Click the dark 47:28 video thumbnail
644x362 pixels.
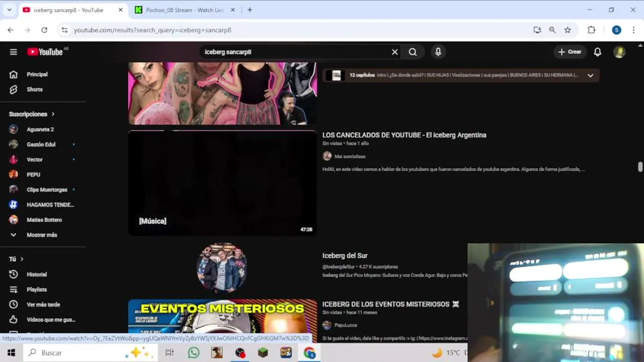click(x=222, y=183)
